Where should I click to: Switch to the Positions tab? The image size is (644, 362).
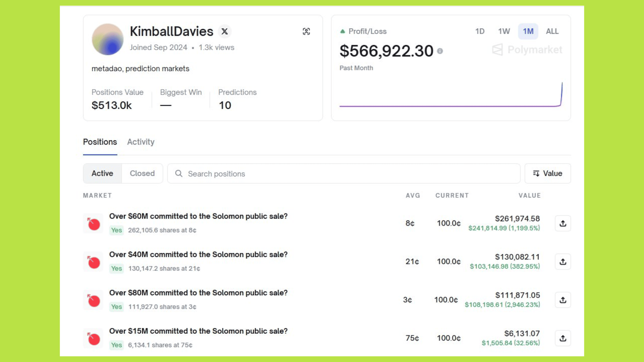click(x=100, y=142)
